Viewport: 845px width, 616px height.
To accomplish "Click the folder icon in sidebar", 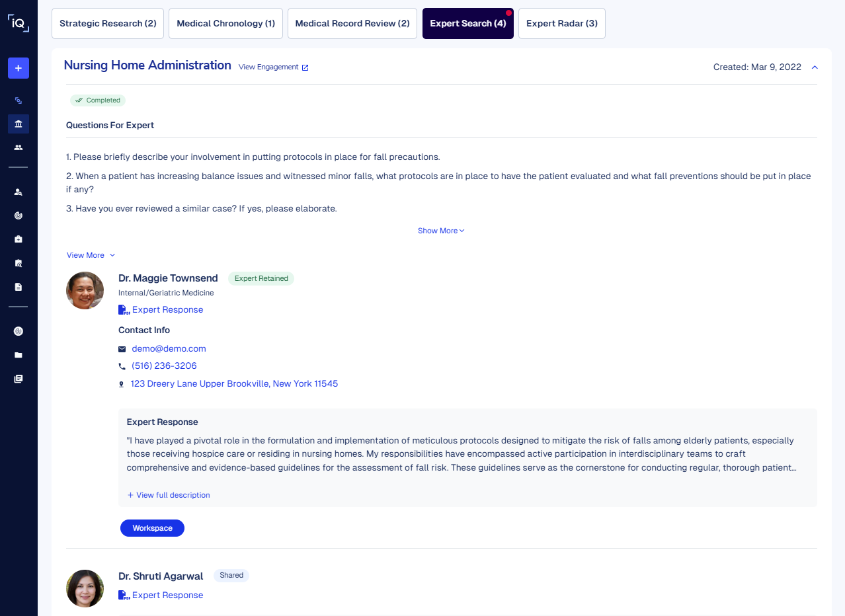I will point(19,355).
